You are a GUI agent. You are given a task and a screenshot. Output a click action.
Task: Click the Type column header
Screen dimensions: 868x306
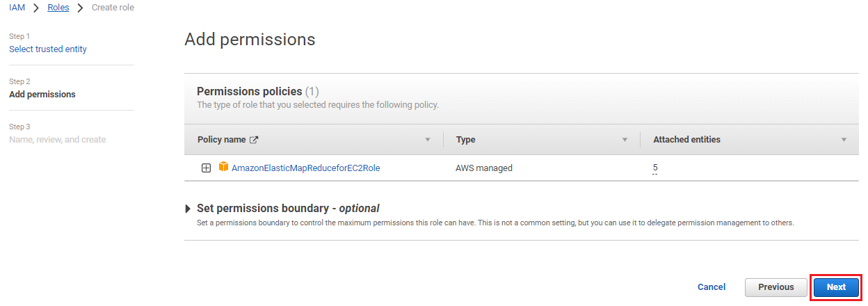pos(466,140)
